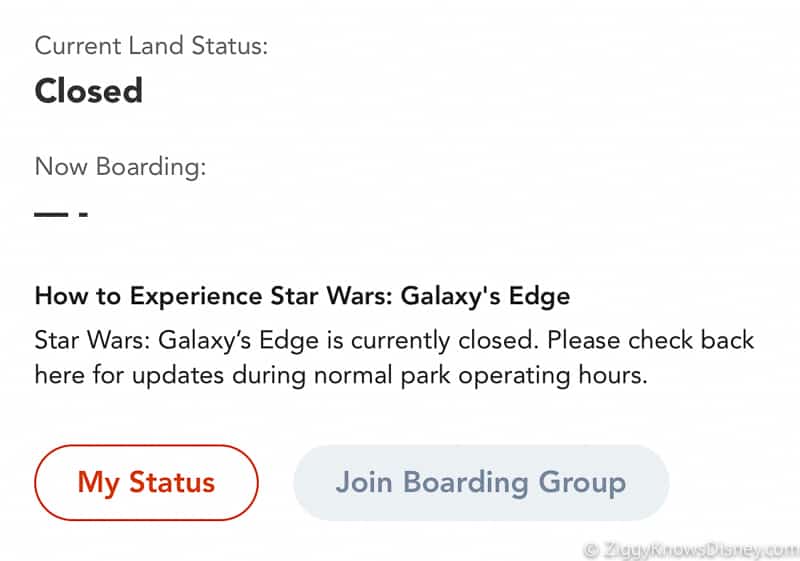This screenshot has height=561, width=800.
Task: Click "Star Wars:" in the bold heading
Action: [x=331, y=296]
